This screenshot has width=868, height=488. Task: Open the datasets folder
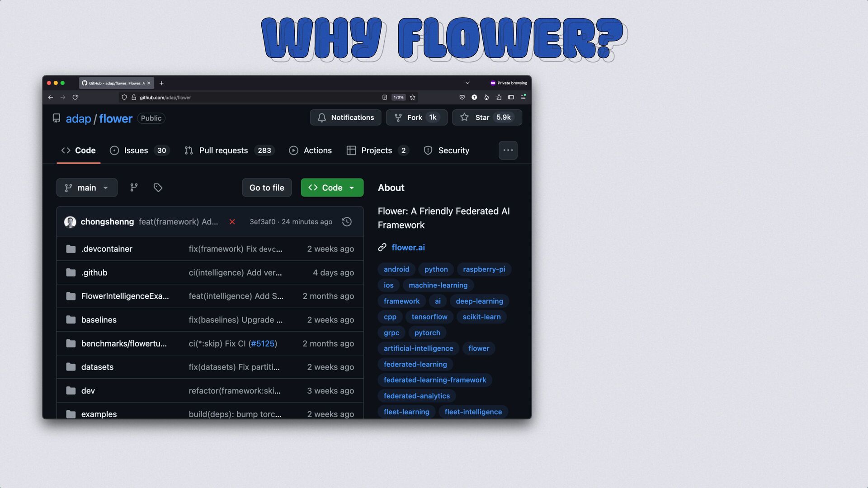click(x=97, y=367)
